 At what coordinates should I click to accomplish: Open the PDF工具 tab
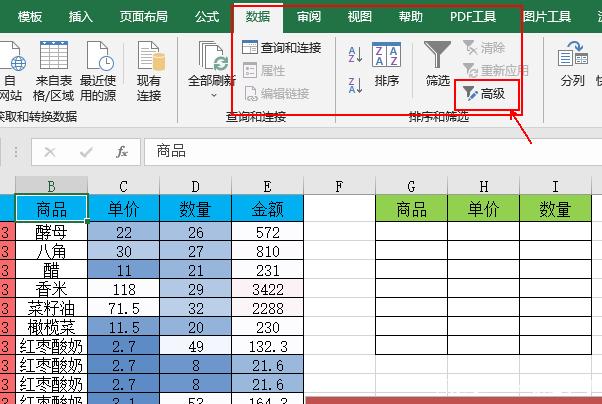[x=473, y=17]
